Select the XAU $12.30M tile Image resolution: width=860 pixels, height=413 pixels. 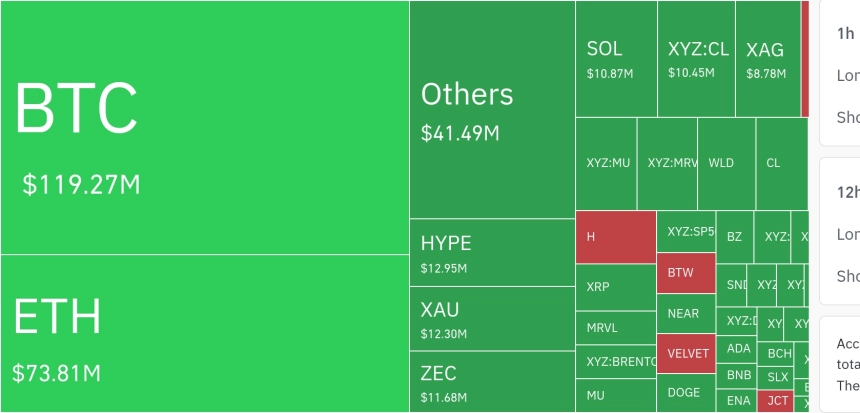pos(492,319)
